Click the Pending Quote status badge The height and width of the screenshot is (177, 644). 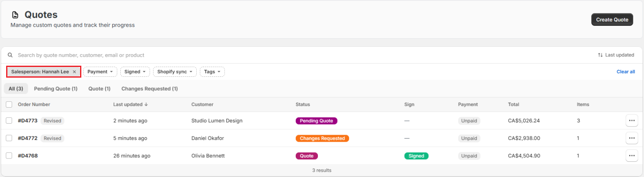[317, 121]
